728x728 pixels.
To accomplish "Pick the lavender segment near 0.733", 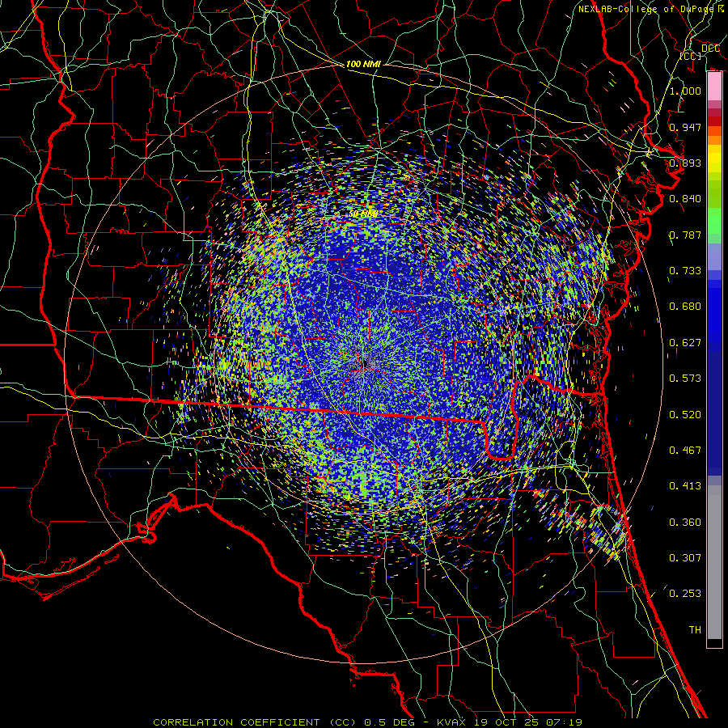I will coord(714,256).
